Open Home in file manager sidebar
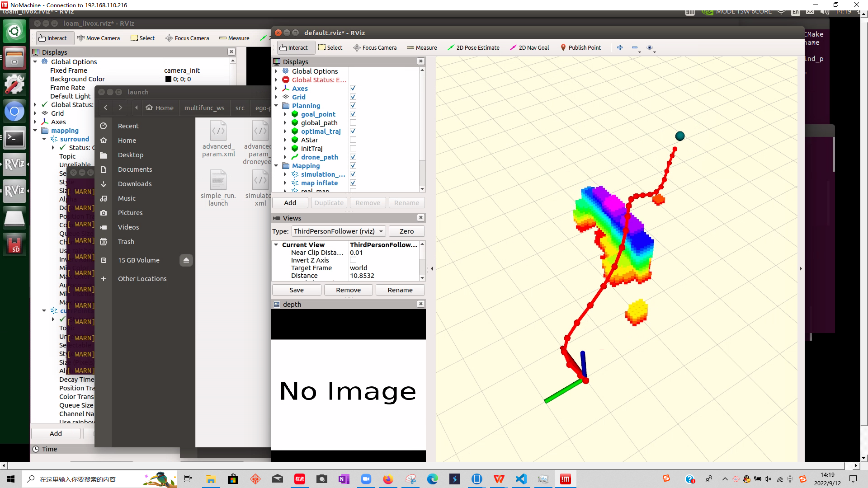This screenshot has height=488, width=868. tap(127, 141)
